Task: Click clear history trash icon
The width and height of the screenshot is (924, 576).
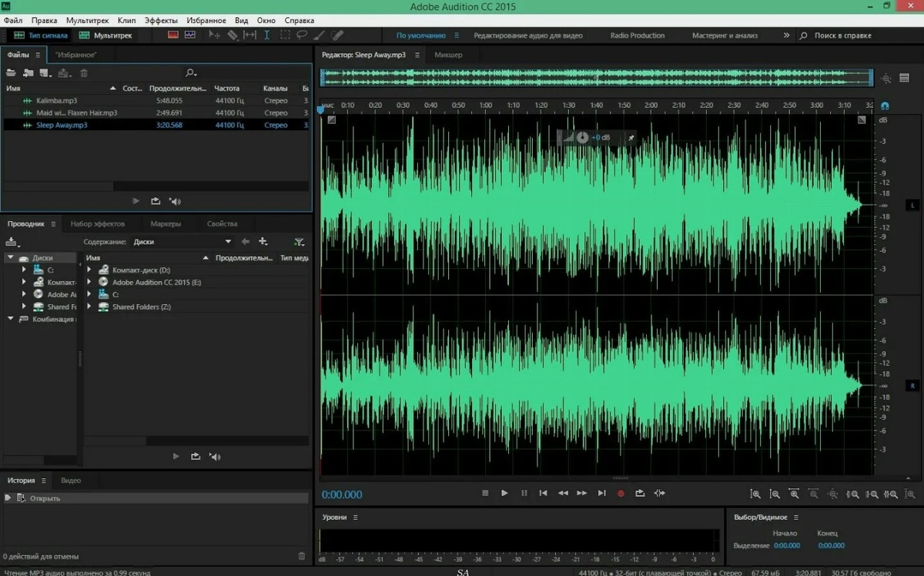Action: coord(302,556)
